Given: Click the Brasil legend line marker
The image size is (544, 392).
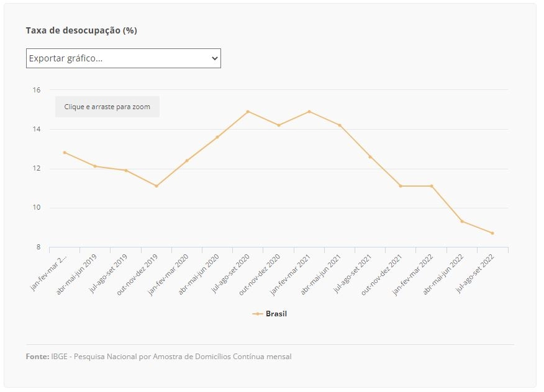Looking at the screenshot, I should [x=258, y=314].
